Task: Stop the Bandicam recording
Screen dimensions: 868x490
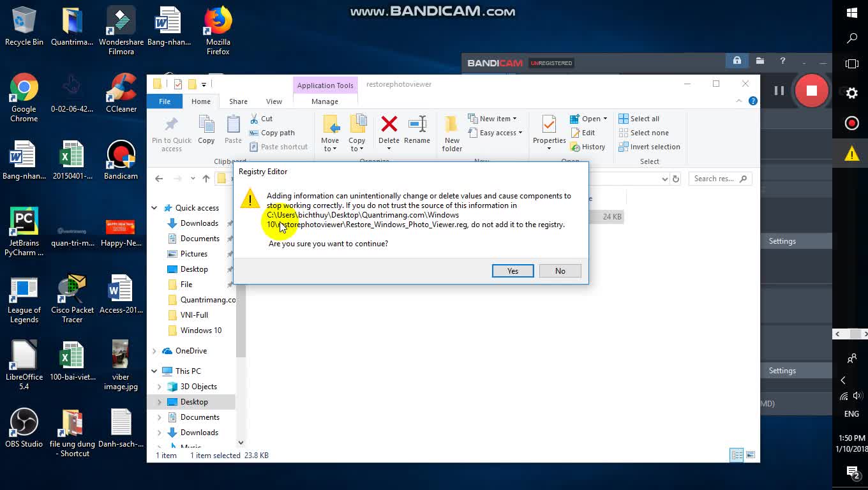Action: coord(811,91)
